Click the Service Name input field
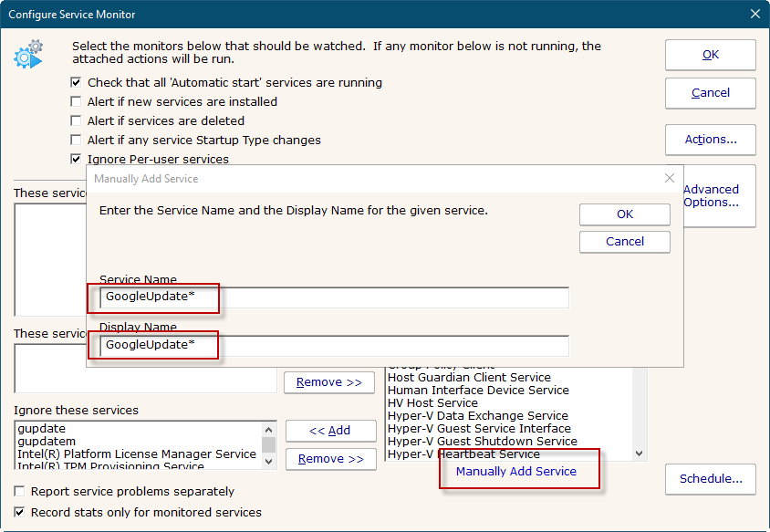The image size is (770, 532). [334, 298]
